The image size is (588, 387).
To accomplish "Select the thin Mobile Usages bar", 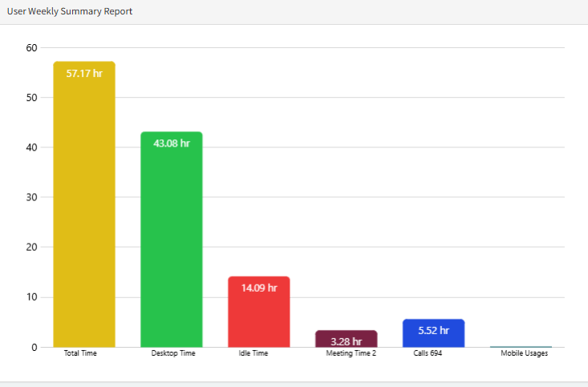I will tap(521, 346).
